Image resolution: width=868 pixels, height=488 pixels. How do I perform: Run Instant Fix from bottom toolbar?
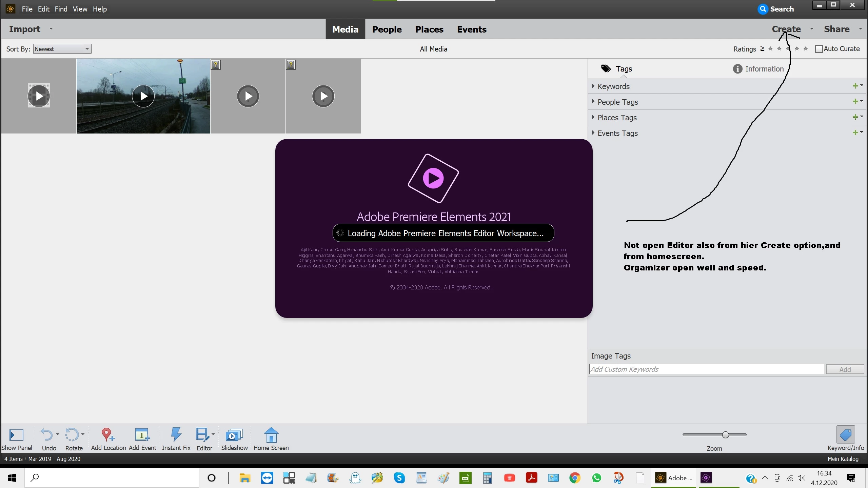[176, 435]
